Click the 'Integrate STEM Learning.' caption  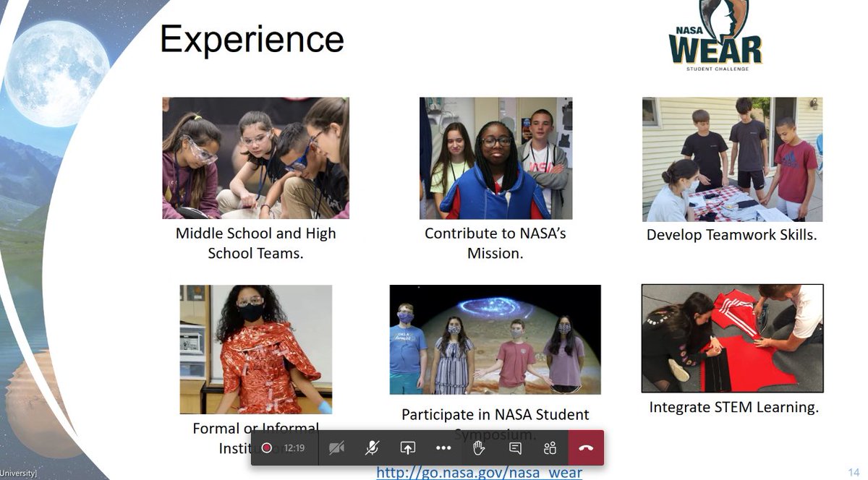(734, 407)
